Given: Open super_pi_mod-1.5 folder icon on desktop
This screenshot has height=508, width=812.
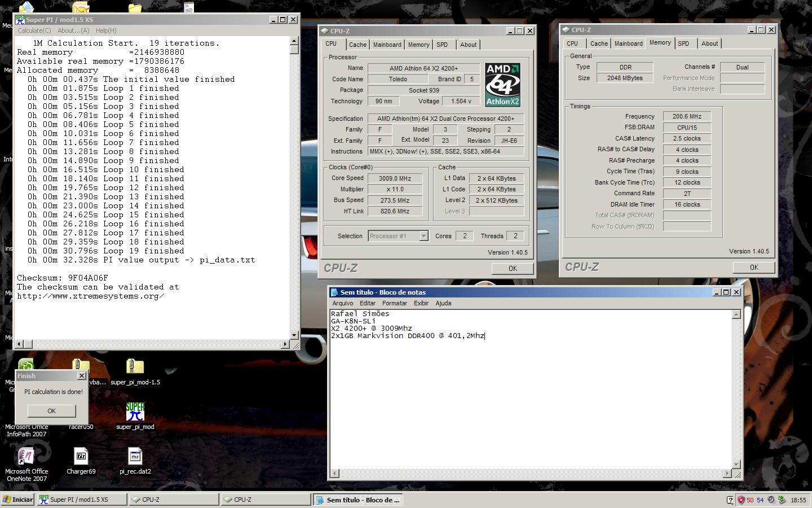Looking at the screenshot, I should pos(135,367).
